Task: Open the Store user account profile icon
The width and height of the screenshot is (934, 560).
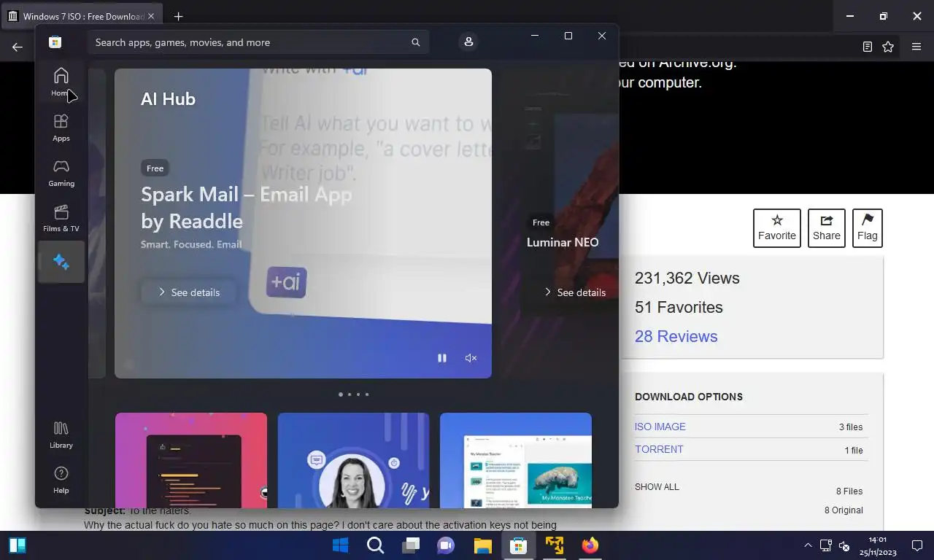Action: [x=468, y=42]
